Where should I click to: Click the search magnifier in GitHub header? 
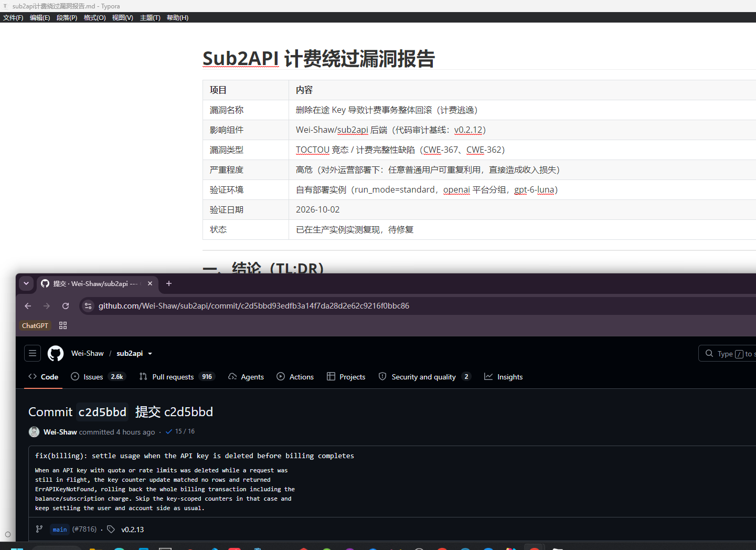coord(709,353)
